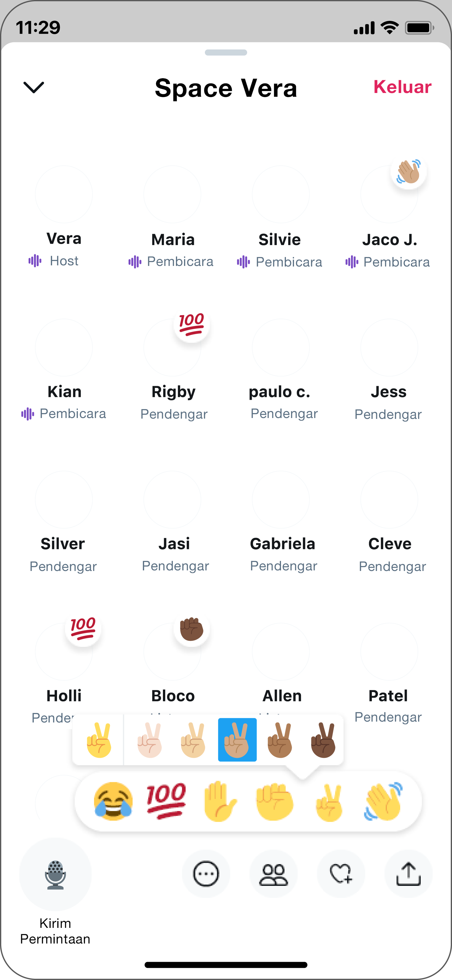Image resolution: width=452 pixels, height=980 pixels.
Task: Tap the microphone request icon
Action: pyautogui.click(x=56, y=874)
